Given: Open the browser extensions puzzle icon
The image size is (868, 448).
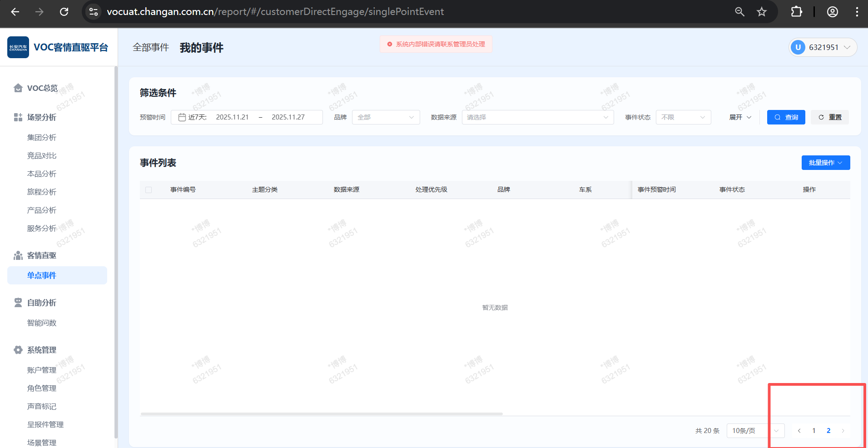Looking at the screenshot, I should pos(796,12).
